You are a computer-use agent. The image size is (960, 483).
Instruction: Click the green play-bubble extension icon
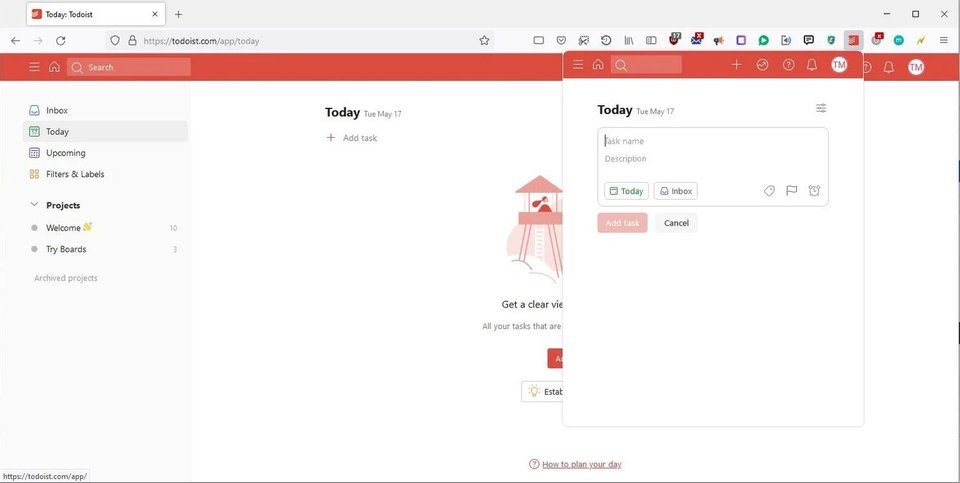pos(763,40)
